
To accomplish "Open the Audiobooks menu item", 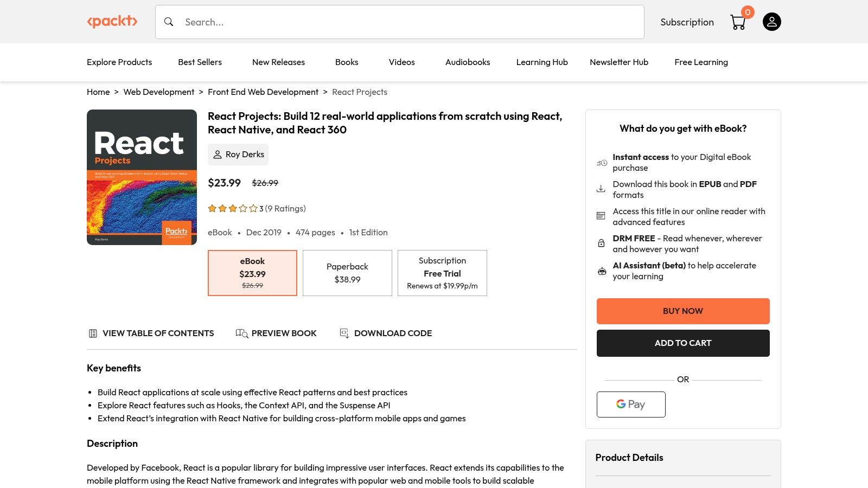I will (x=468, y=62).
